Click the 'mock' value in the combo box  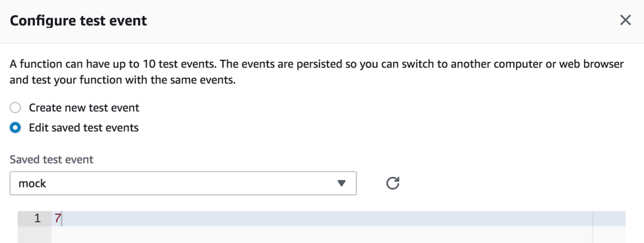[32, 184]
